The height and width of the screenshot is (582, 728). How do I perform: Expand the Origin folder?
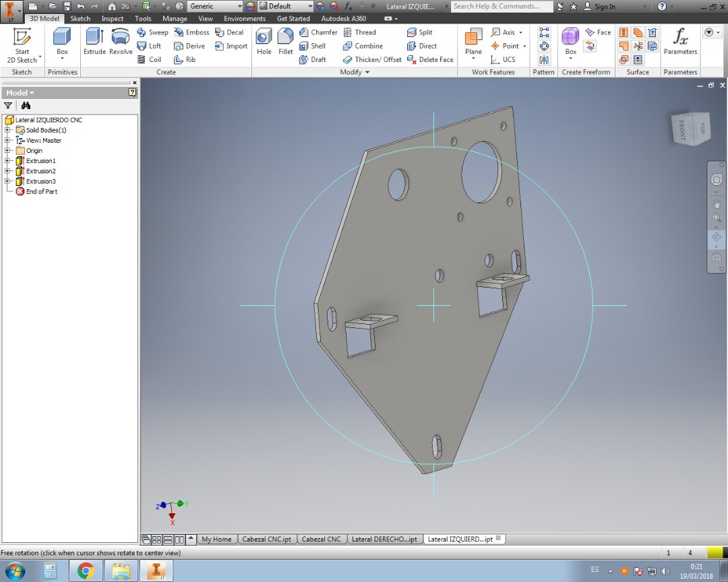[x=7, y=150]
